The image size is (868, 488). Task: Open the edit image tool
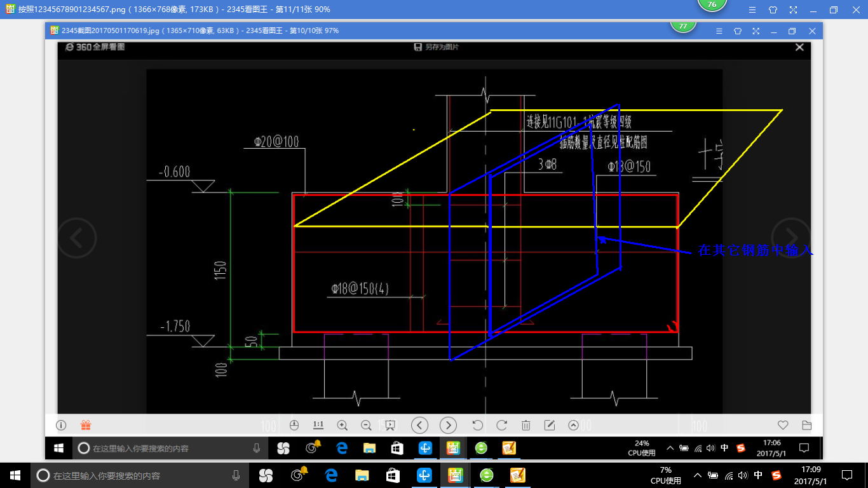pyautogui.click(x=550, y=425)
